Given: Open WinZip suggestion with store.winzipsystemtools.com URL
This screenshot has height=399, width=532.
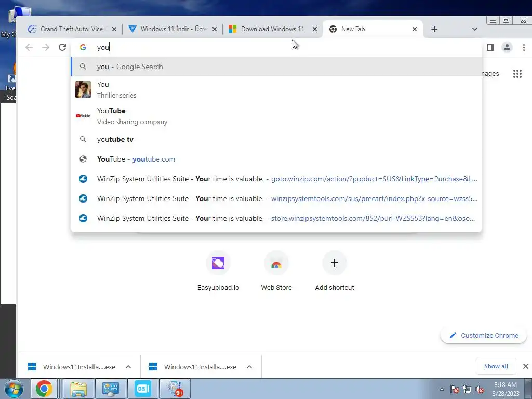Looking at the screenshot, I should pyautogui.click(x=276, y=218).
